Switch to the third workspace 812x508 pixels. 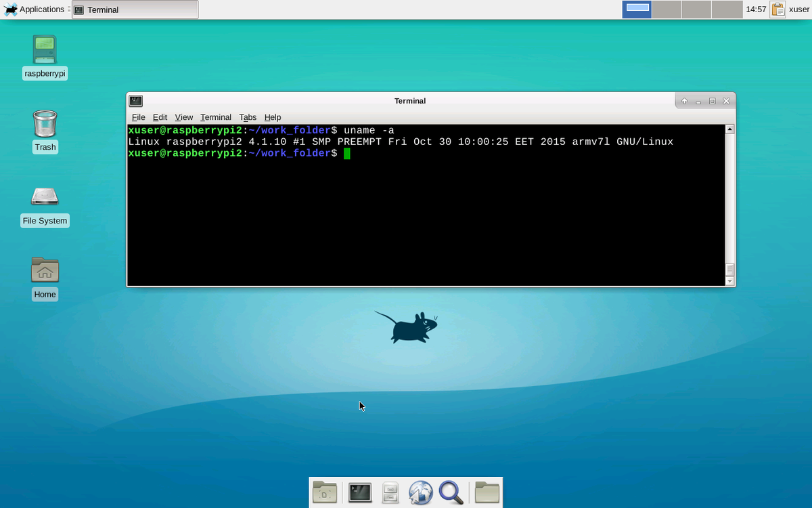[x=696, y=9]
